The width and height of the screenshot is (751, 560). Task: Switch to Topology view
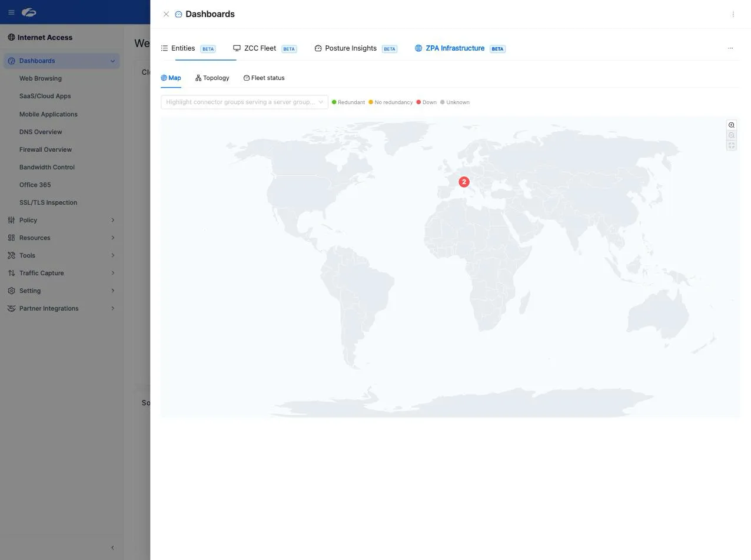coord(212,78)
